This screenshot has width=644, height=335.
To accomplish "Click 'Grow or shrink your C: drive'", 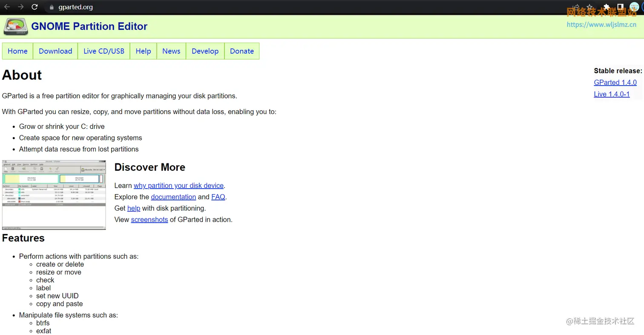I will (x=62, y=126).
